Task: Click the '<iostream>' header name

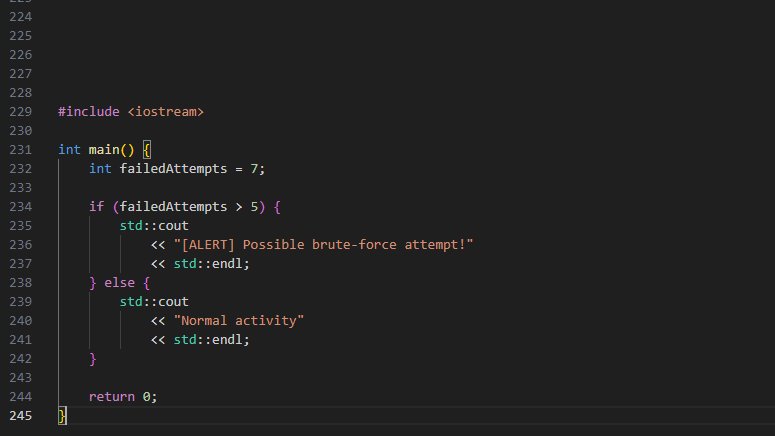Action: (166, 112)
